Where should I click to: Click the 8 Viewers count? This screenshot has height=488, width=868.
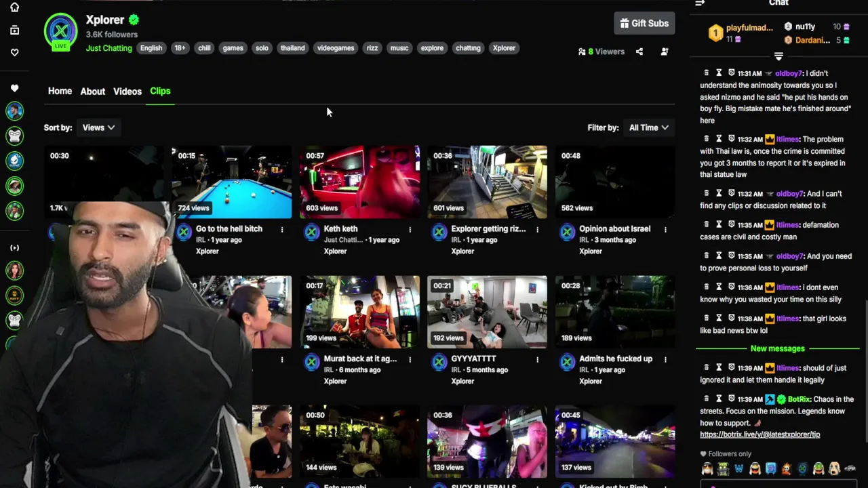pos(601,52)
